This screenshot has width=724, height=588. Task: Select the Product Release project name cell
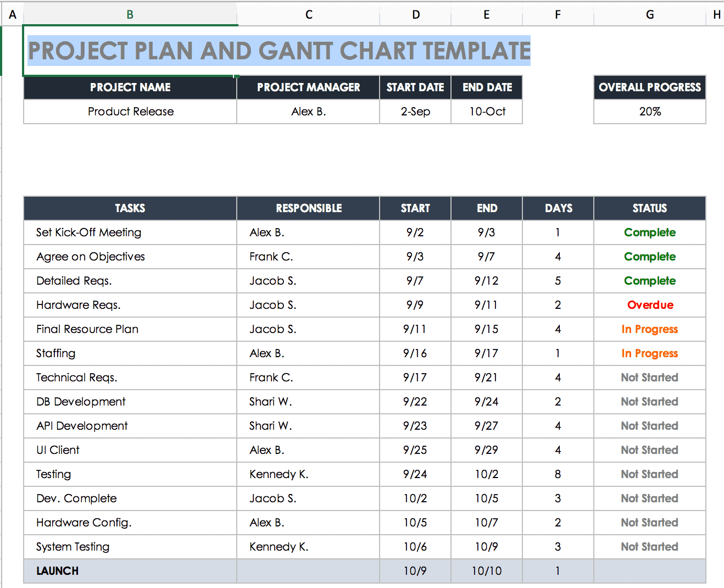(x=131, y=112)
